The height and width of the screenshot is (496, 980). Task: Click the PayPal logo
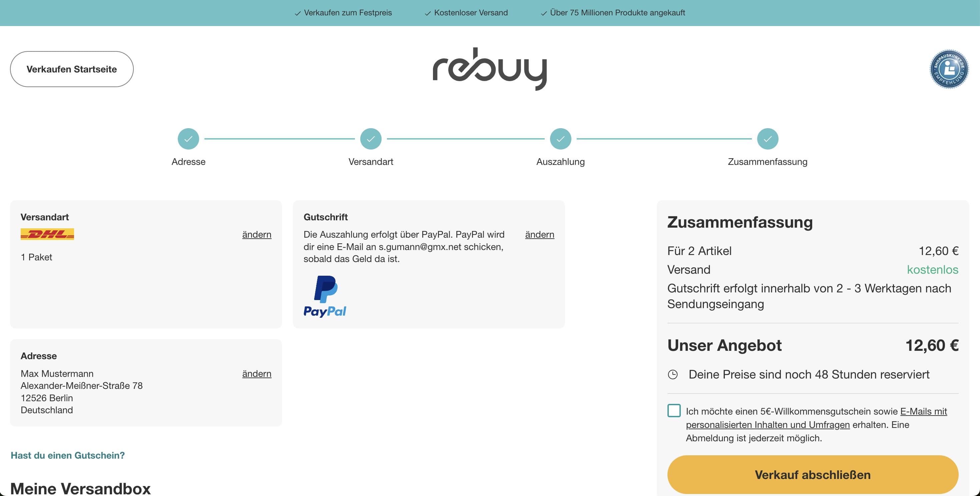tap(325, 297)
